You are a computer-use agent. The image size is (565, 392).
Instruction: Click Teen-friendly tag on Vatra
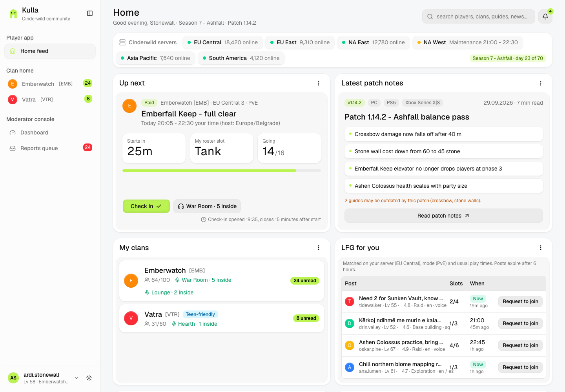[200, 314]
